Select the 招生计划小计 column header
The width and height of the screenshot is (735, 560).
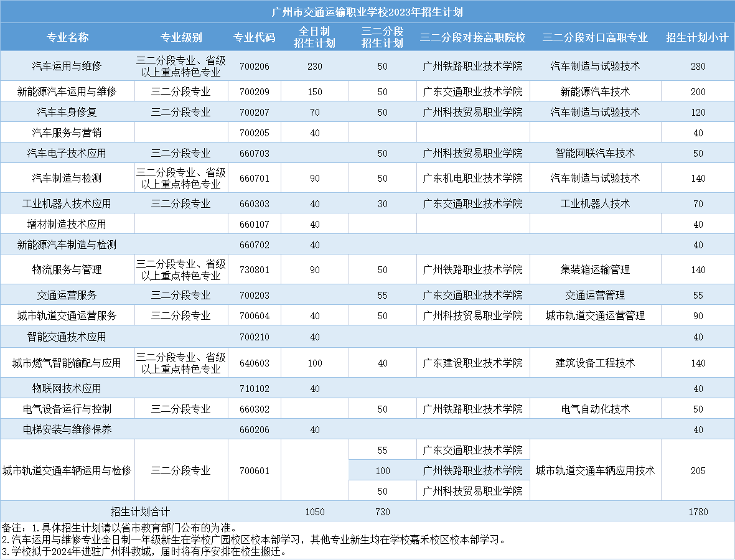(697, 37)
